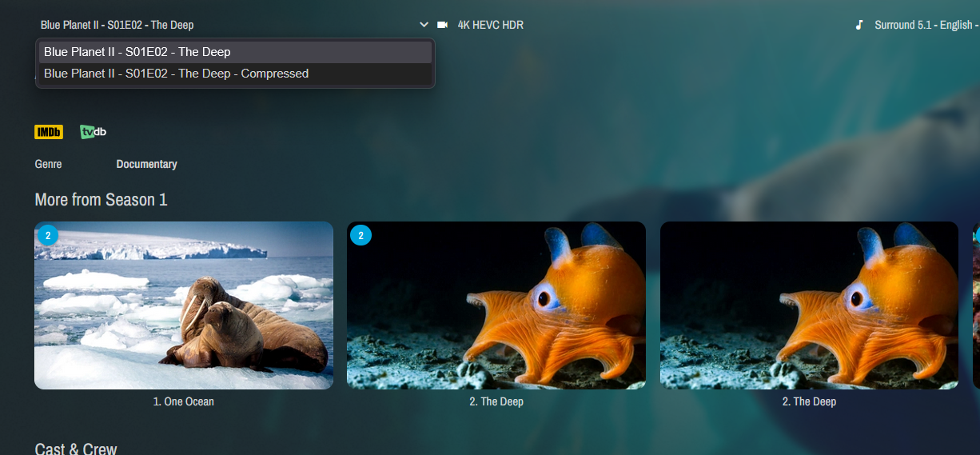This screenshot has height=455, width=980.
Task: Open the One Ocean walrus thumbnail
Action: click(x=184, y=305)
